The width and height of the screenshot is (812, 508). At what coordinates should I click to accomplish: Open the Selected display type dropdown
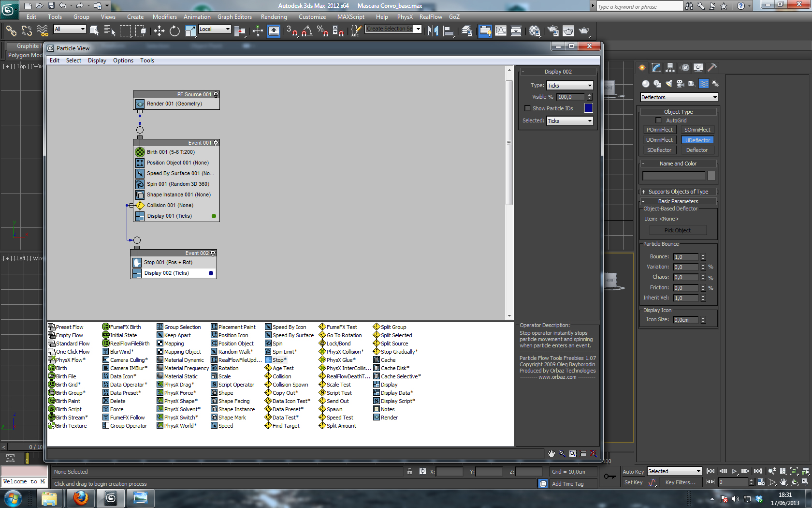point(569,121)
